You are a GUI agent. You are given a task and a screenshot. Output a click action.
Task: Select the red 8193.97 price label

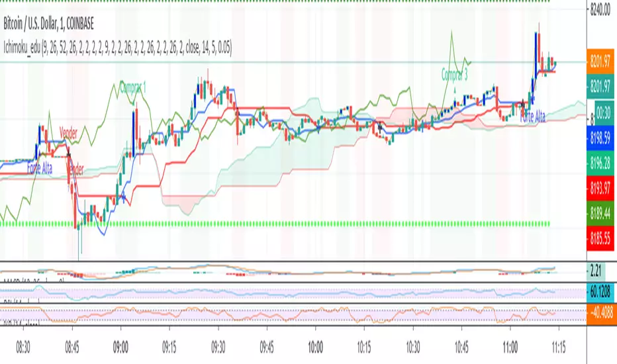tap(600, 188)
